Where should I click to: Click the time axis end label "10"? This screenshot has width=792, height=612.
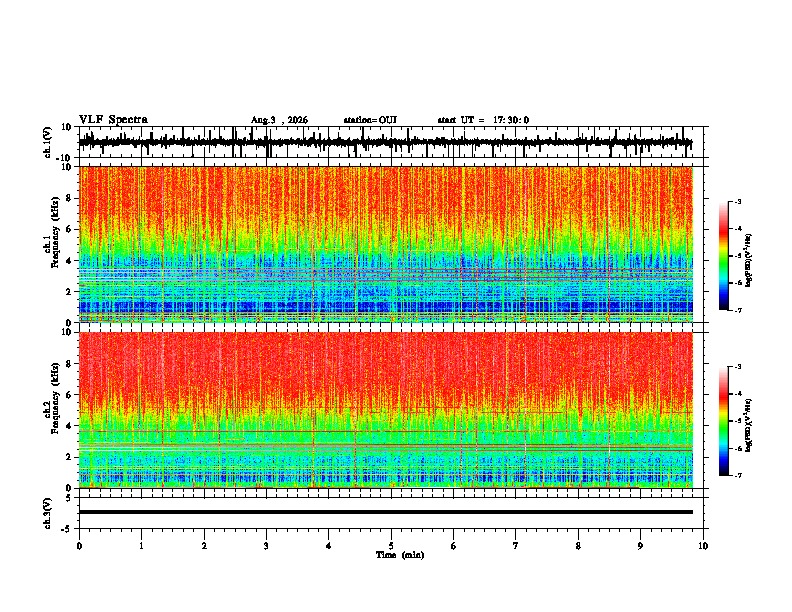[703, 546]
